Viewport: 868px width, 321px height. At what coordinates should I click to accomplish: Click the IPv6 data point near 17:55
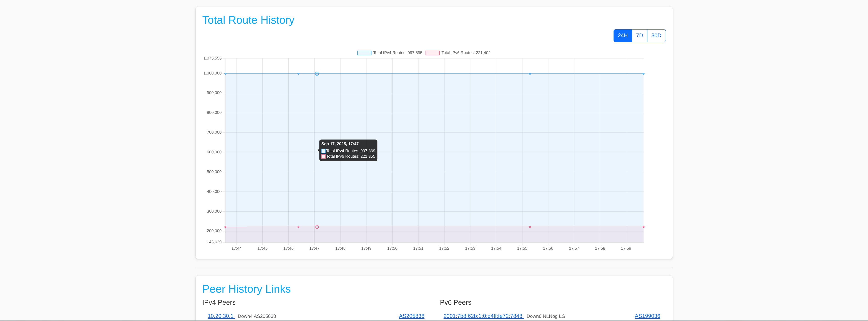pyautogui.click(x=530, y=227)
